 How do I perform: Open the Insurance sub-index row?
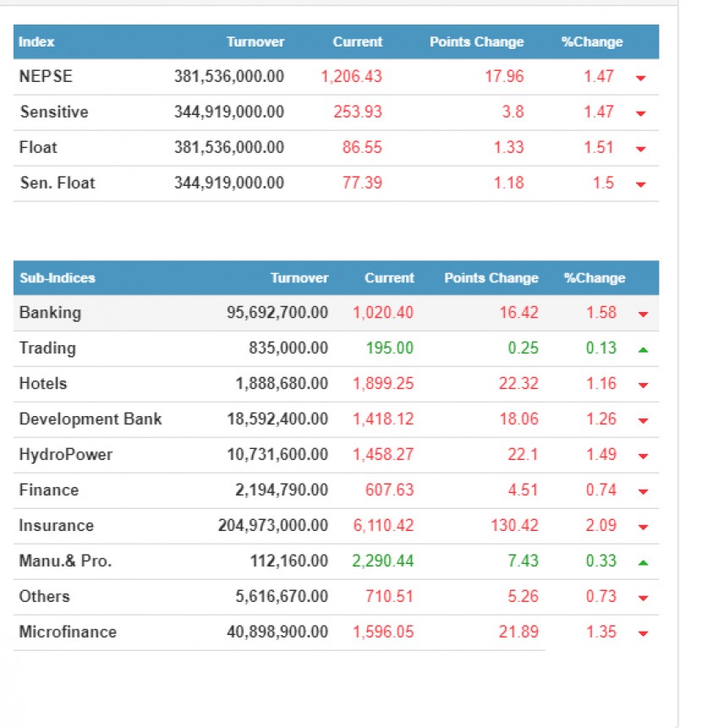[x=56, y=526]
